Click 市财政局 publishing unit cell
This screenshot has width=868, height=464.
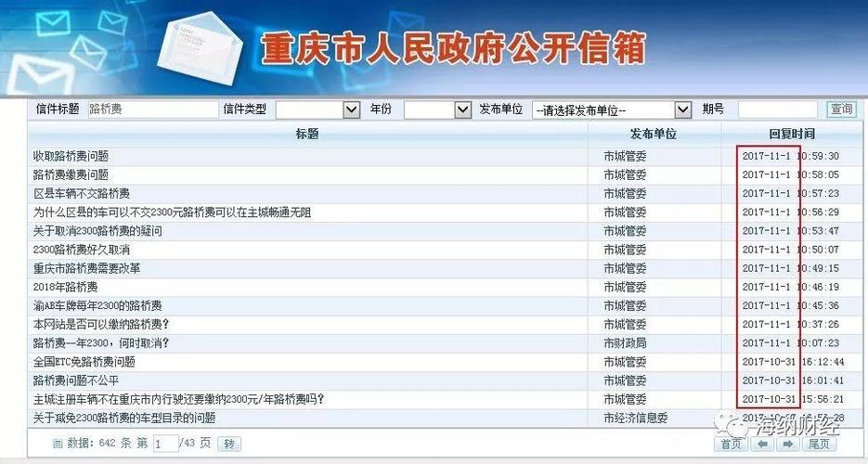(x=625, y=343)
